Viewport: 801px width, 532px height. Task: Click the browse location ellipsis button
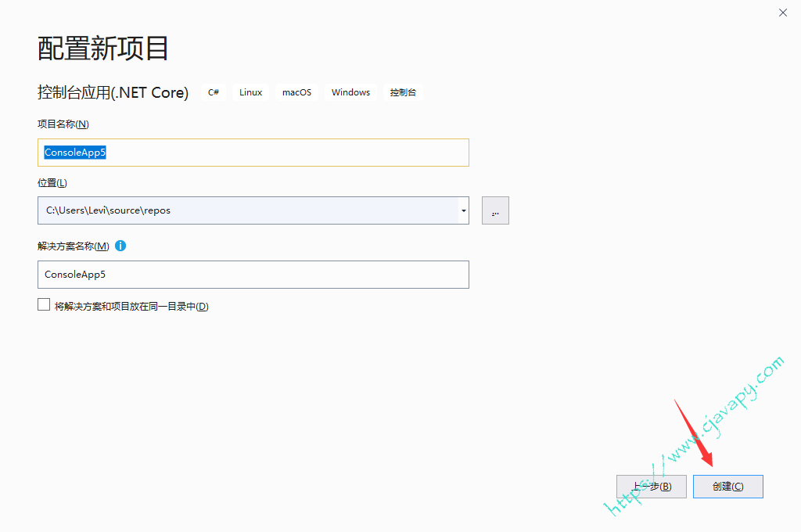495,210
